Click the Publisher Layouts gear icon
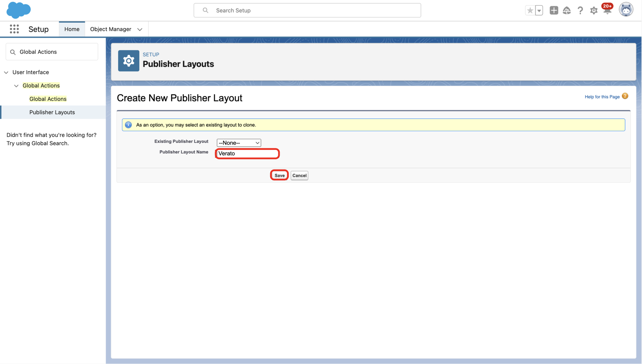Viewport: 642px width, 364px height. point(129,61)
